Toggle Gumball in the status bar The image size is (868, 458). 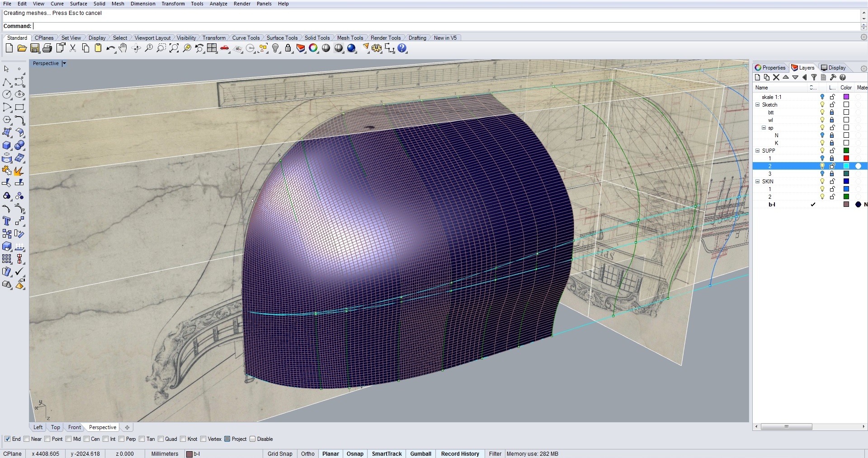click(420, 454)
